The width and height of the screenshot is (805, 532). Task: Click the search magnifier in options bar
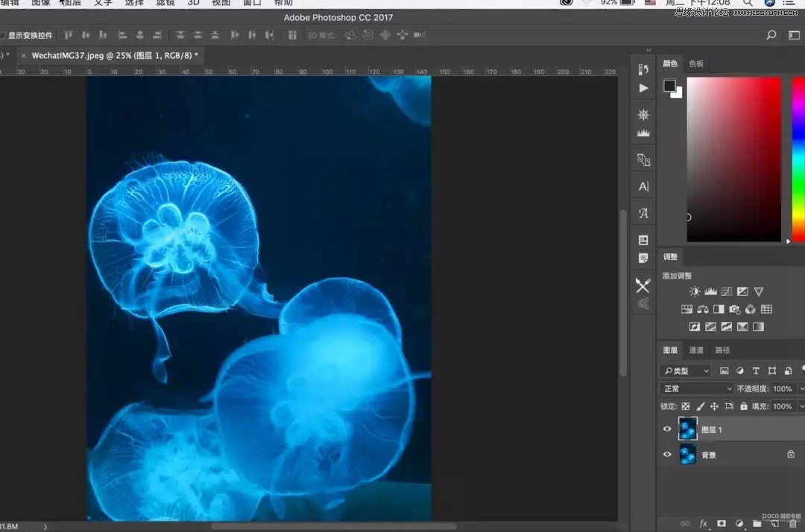(x=771, y=35)
